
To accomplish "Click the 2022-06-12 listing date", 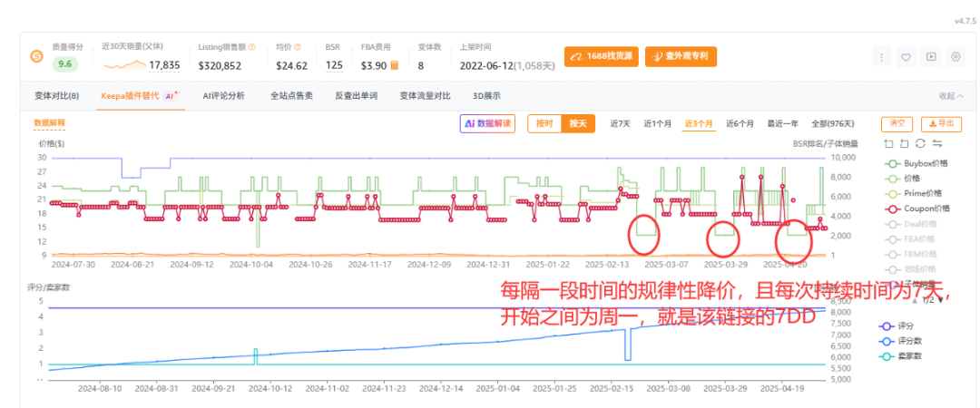I will click(485, 65).
